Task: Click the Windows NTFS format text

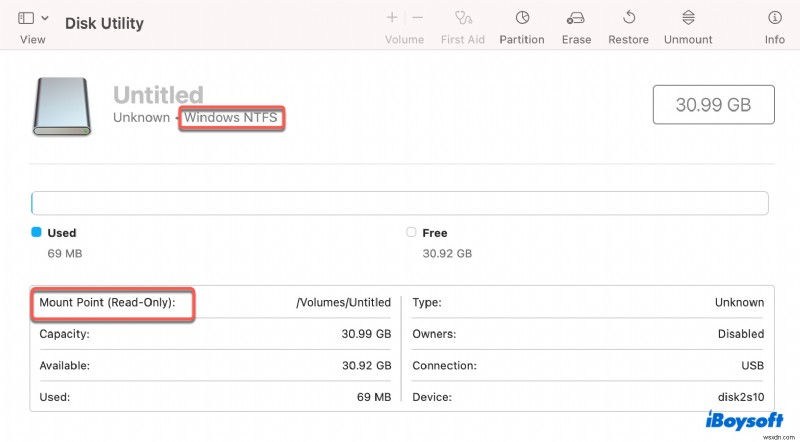Action: point(231,117)
